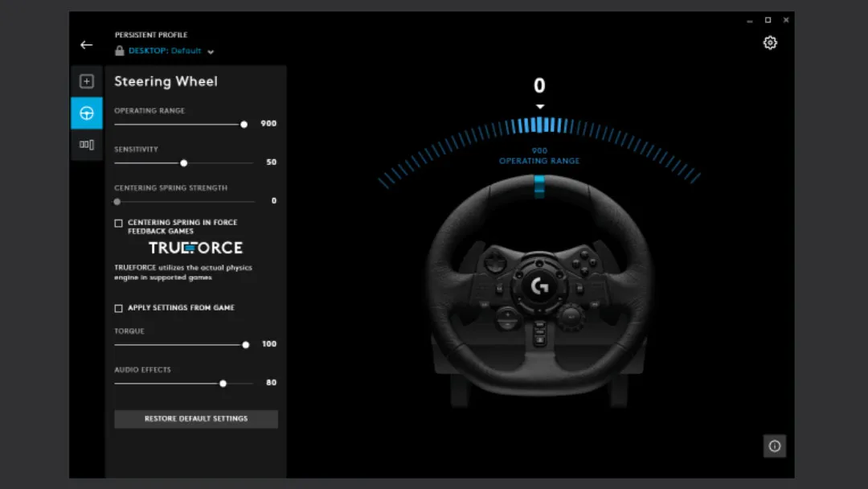
Task: Select the steering wheel settings icon in sidebar
Action: tap(87, 113)
